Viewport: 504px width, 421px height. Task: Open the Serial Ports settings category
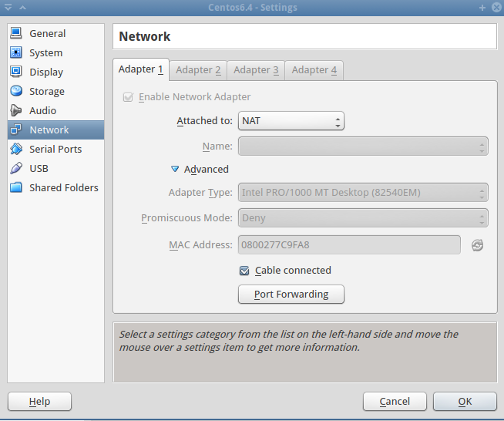[x=56, y=150]
